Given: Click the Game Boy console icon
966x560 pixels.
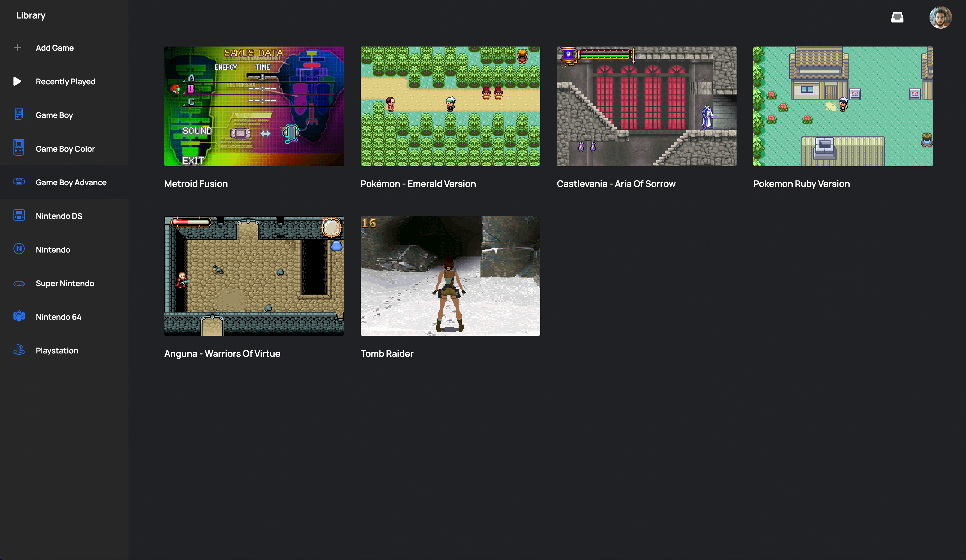Looking at the screenshot, I should point(19,115).
